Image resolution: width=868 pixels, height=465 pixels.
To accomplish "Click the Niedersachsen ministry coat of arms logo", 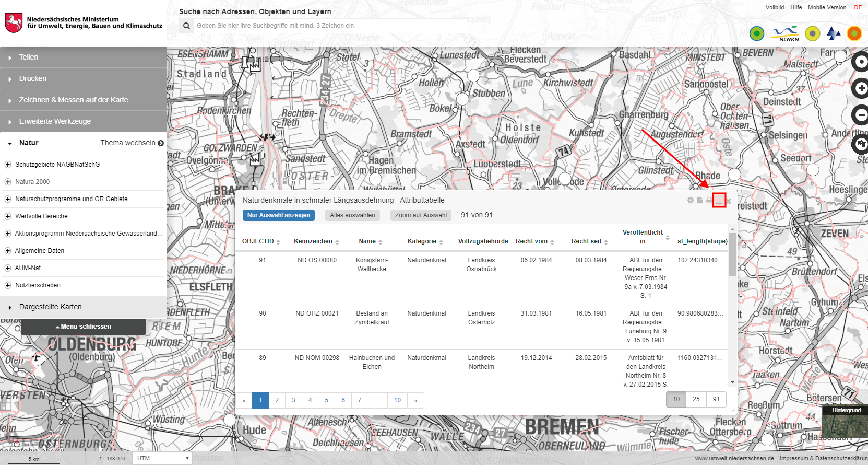I will tap(13, 23).
